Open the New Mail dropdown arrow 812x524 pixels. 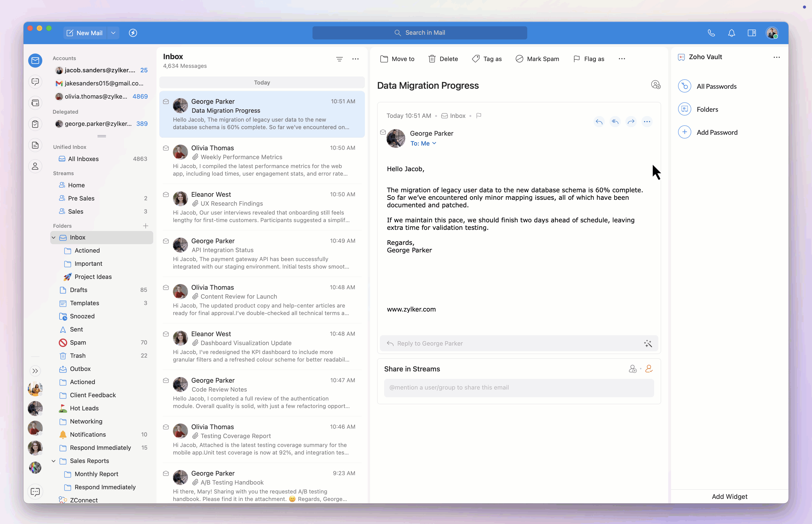pos(113,33)
